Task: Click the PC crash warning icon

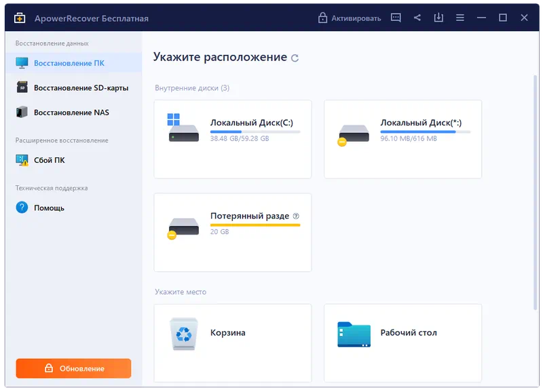Action: (22, 160)
